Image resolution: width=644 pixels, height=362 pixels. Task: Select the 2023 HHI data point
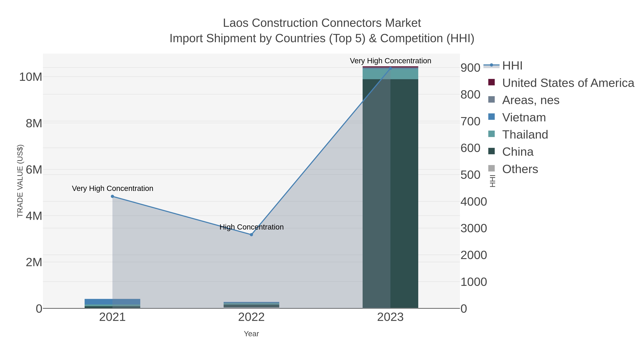pos(391,68)
